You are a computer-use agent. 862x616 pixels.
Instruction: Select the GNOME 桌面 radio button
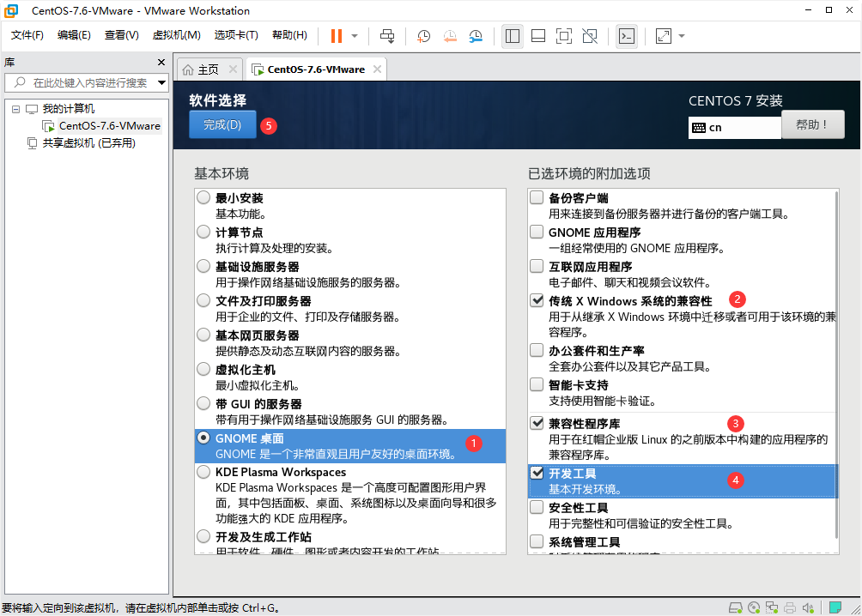point(204,438)
